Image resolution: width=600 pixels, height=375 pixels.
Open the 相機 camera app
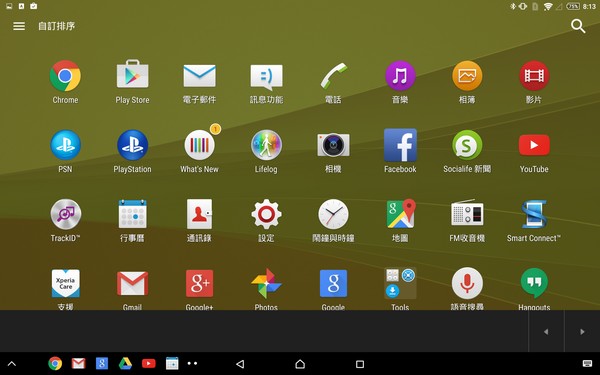coord(333,145)
